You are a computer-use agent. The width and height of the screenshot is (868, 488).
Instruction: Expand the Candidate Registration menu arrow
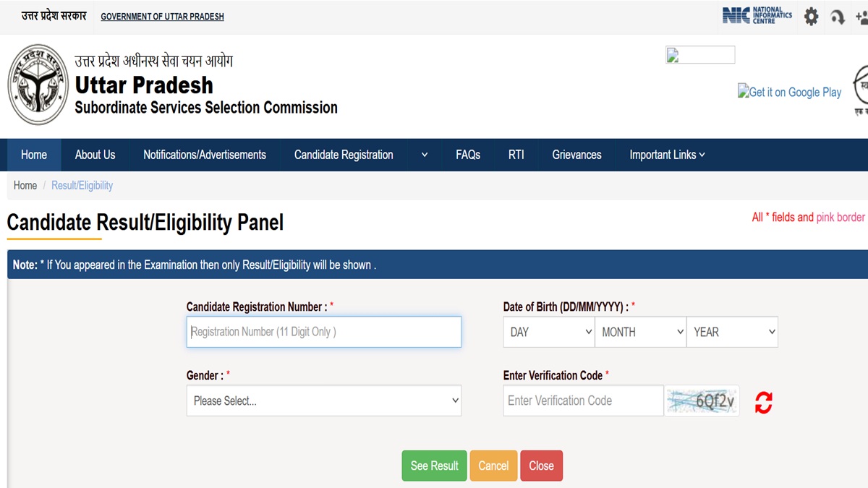pos(425,155)
